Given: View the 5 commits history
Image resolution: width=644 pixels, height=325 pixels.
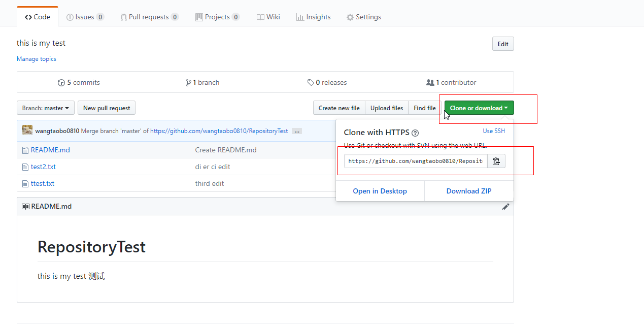Looking at the screenshot, I should [79, 82].
